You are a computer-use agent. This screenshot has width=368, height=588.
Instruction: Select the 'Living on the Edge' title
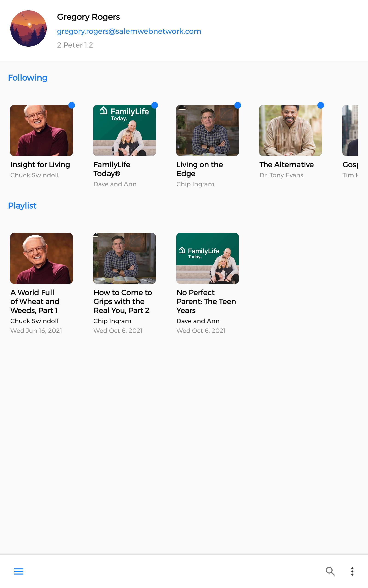200,169
